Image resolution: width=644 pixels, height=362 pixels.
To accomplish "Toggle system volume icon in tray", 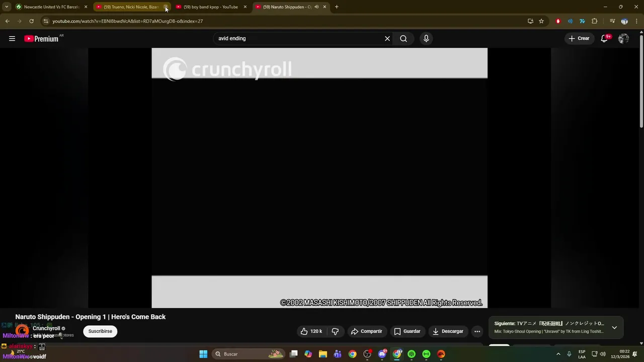I will pos(603,354).
